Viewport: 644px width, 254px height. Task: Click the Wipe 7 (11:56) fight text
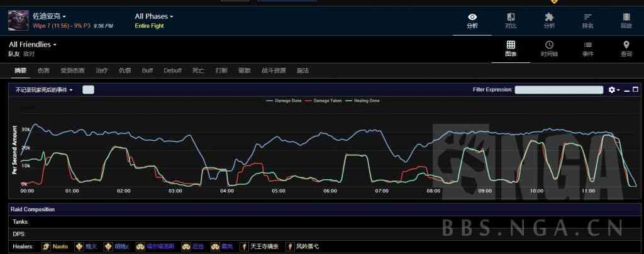point(52,26)
